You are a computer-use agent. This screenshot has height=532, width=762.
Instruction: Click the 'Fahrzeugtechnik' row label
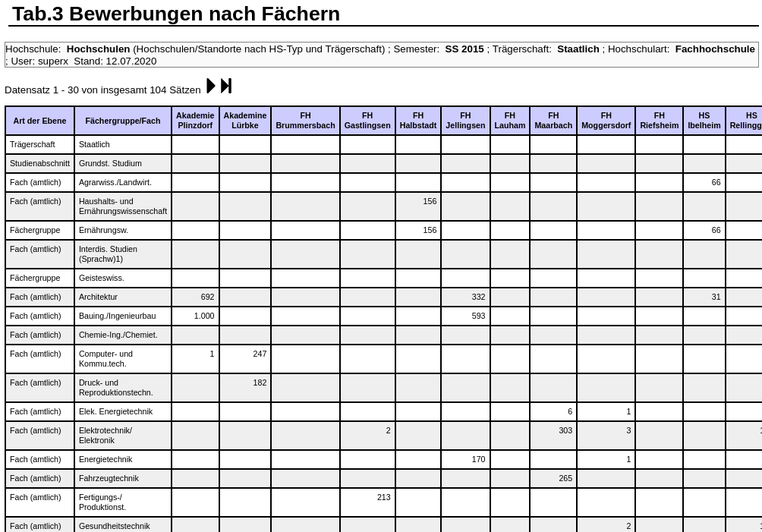109,478
